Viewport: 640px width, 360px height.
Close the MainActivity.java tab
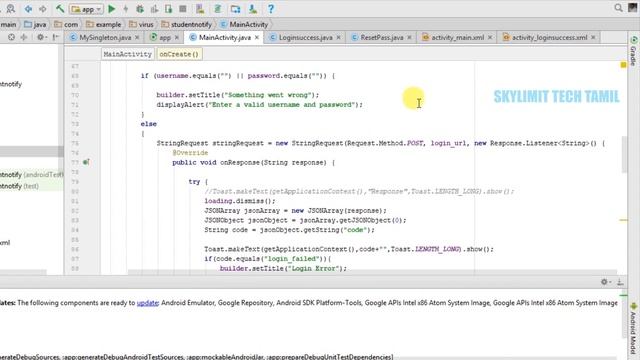click(x=257, y=38)
